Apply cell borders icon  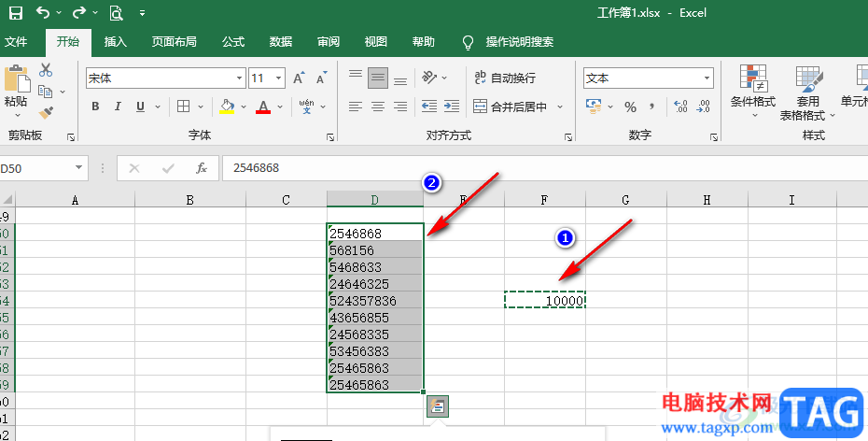coord(183,107)
